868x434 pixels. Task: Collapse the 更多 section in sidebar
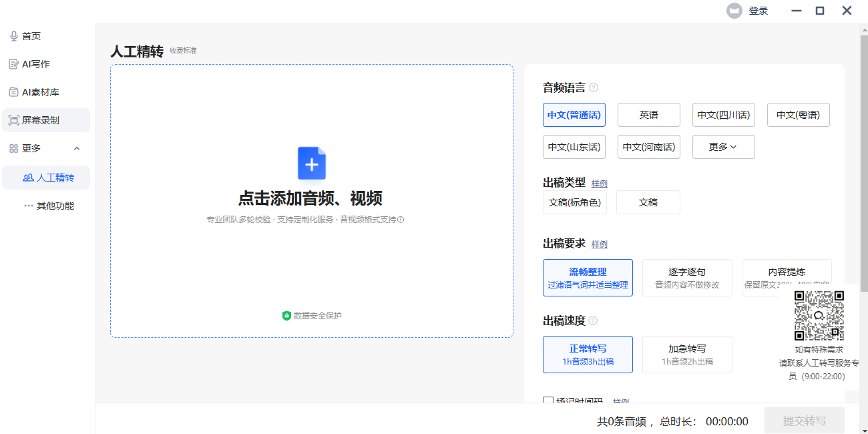click(77, 148)
